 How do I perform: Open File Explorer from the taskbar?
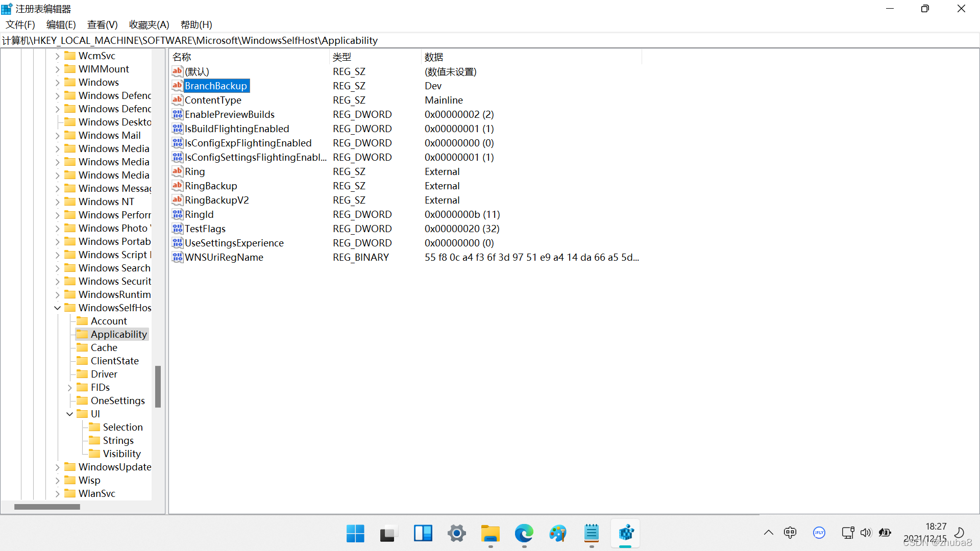coord(490,533)
